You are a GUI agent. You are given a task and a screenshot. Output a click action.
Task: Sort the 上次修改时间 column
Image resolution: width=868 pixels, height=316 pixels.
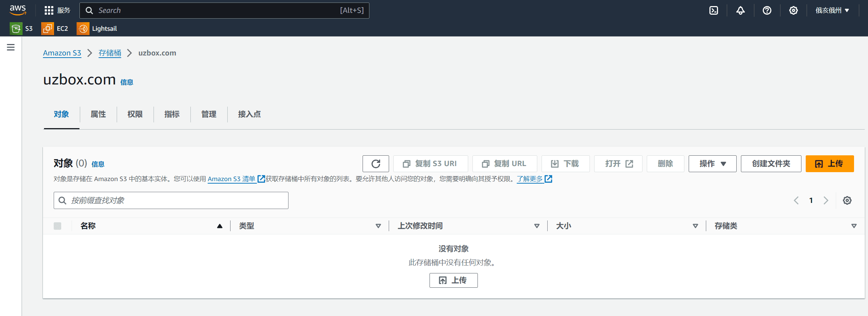[x=537, y=226]
